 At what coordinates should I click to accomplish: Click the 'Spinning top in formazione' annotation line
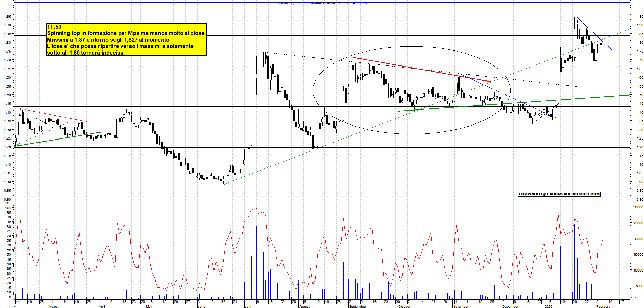tap(126, 33)
